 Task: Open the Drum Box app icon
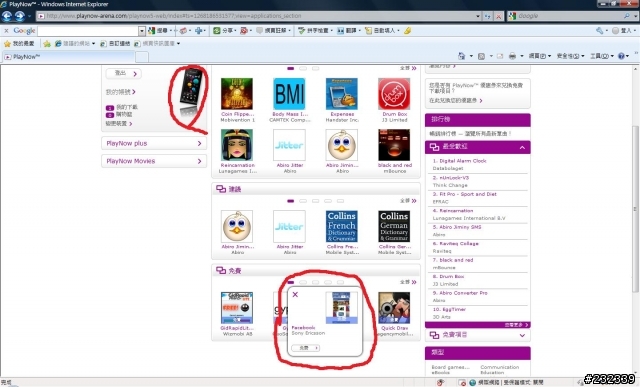[x=394, y=94]
